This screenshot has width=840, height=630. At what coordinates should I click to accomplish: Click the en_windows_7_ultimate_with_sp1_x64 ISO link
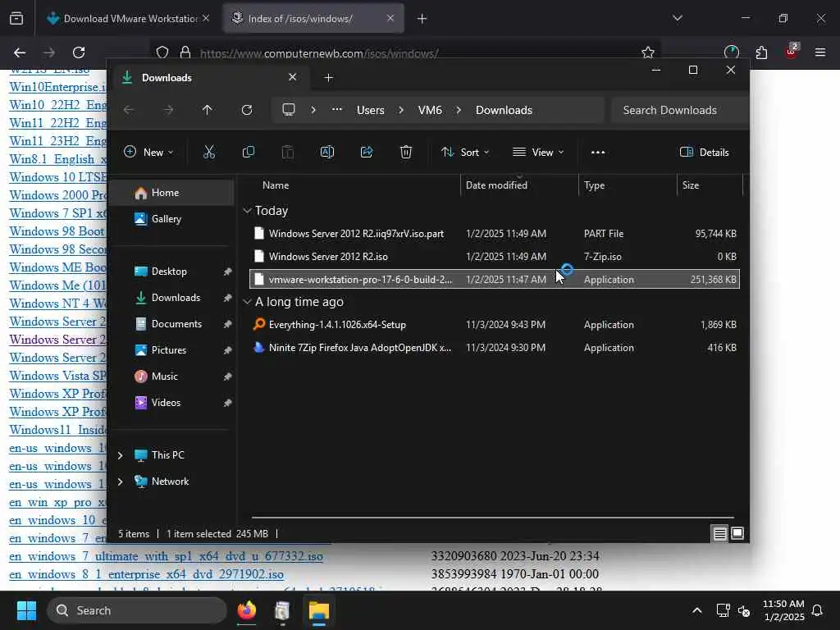pos(166,556)
